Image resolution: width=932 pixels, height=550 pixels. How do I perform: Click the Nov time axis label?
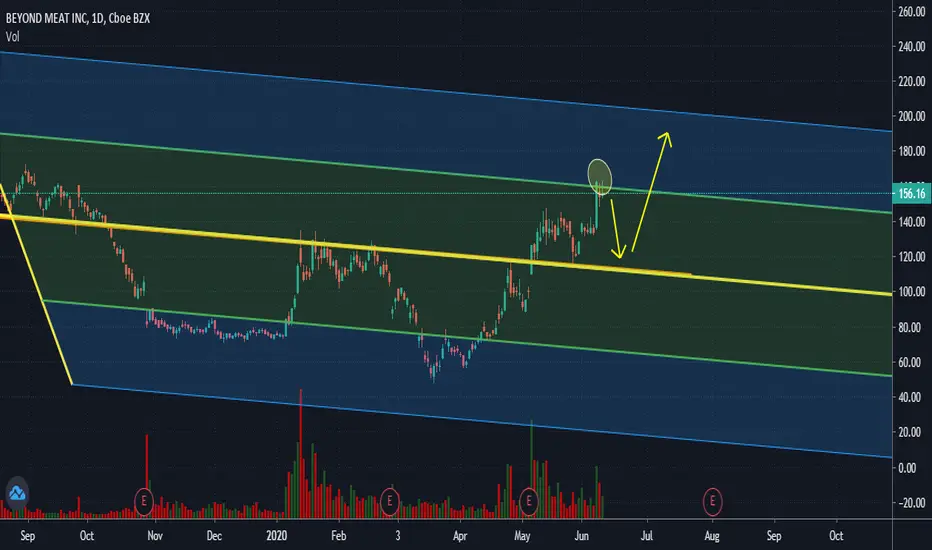155,536
